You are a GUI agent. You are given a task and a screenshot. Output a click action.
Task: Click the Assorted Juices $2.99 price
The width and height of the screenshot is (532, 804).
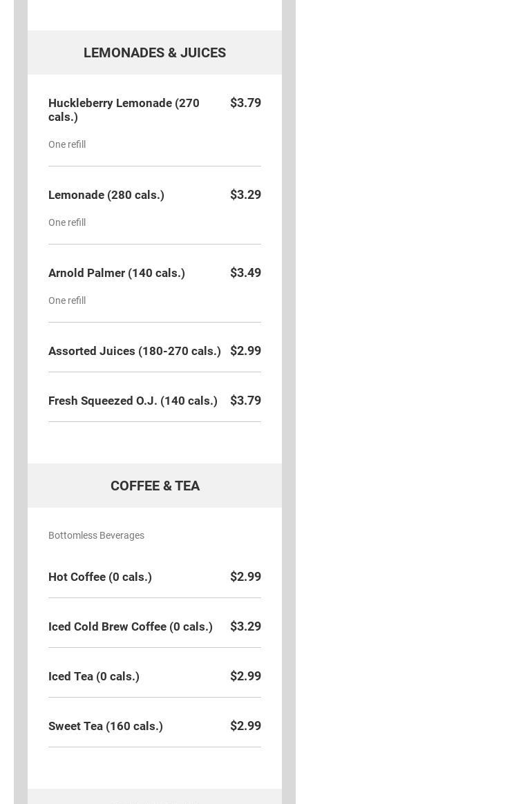[245, 351]
